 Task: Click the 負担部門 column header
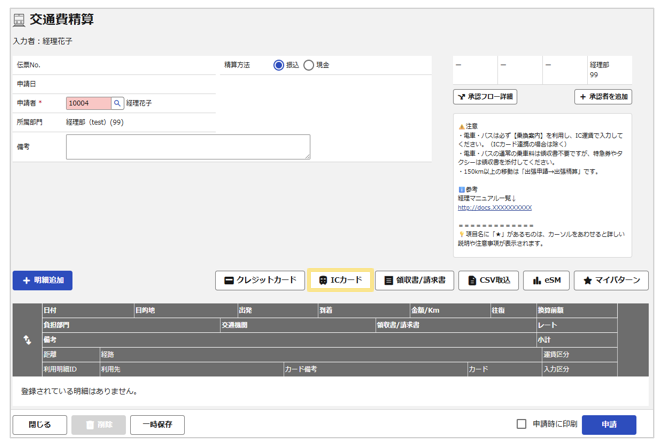click(x=132, y=325)
